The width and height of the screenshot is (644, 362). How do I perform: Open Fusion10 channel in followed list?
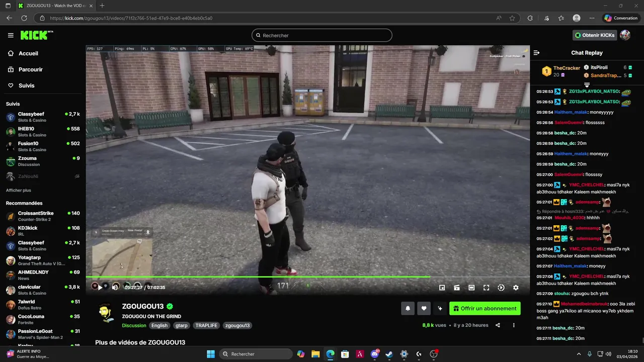pyautogui.click(x=43, y=146)
